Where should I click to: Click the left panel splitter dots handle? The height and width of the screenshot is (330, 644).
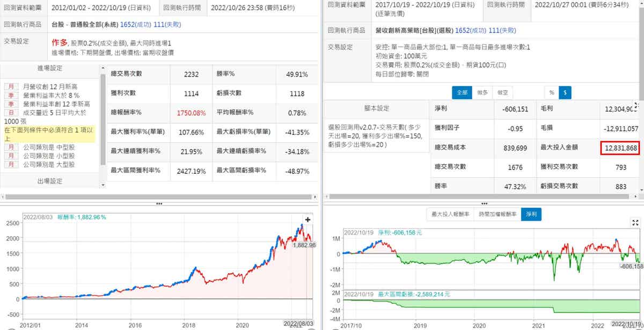click(x=159, y=204)
